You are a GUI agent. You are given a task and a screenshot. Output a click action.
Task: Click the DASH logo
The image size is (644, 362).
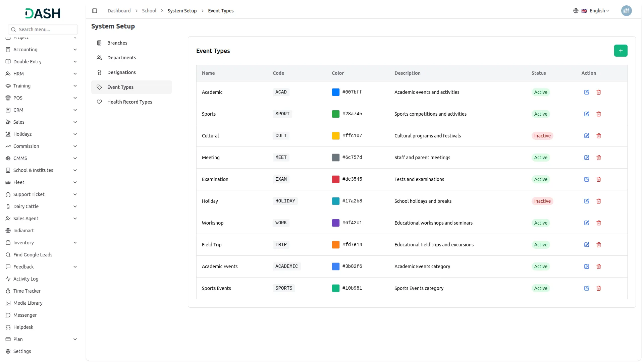click(x=43, y=13)
